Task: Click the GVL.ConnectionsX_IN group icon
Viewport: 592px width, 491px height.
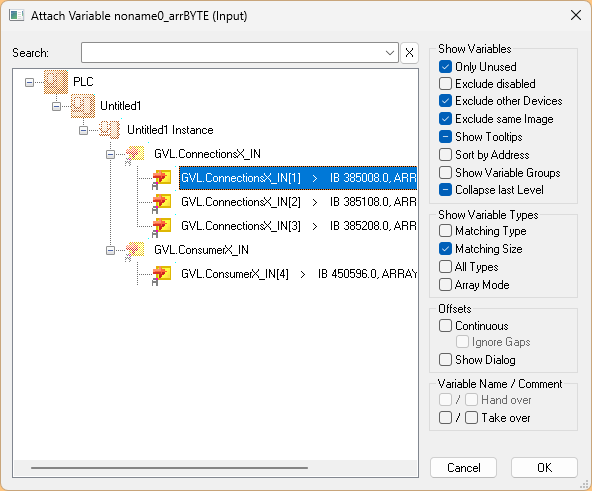Action: 135,154
